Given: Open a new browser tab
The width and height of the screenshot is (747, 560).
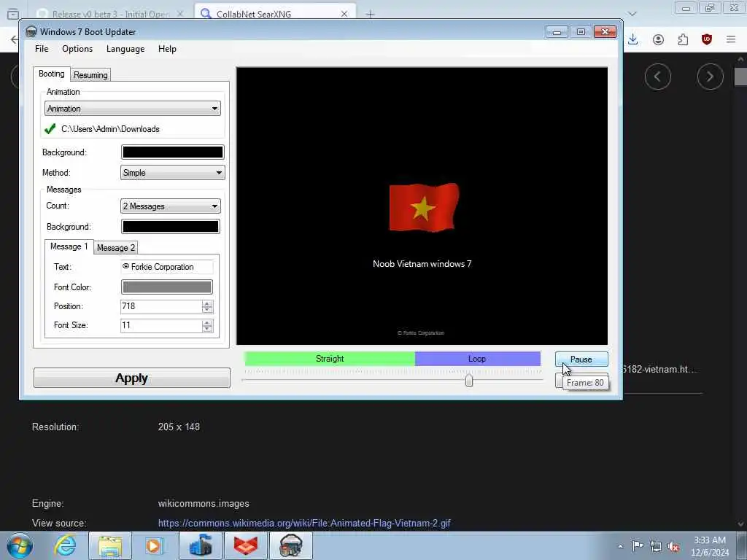Looking at the screenshot, I should point(370,15).
